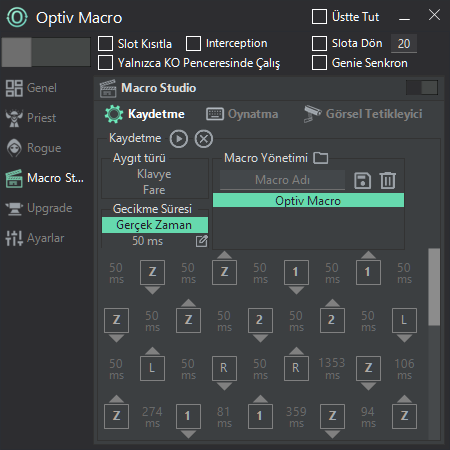Start recording with the play icon
This screenshot has height=450, width=450.
pyautogui.click(x=179, y=139)
